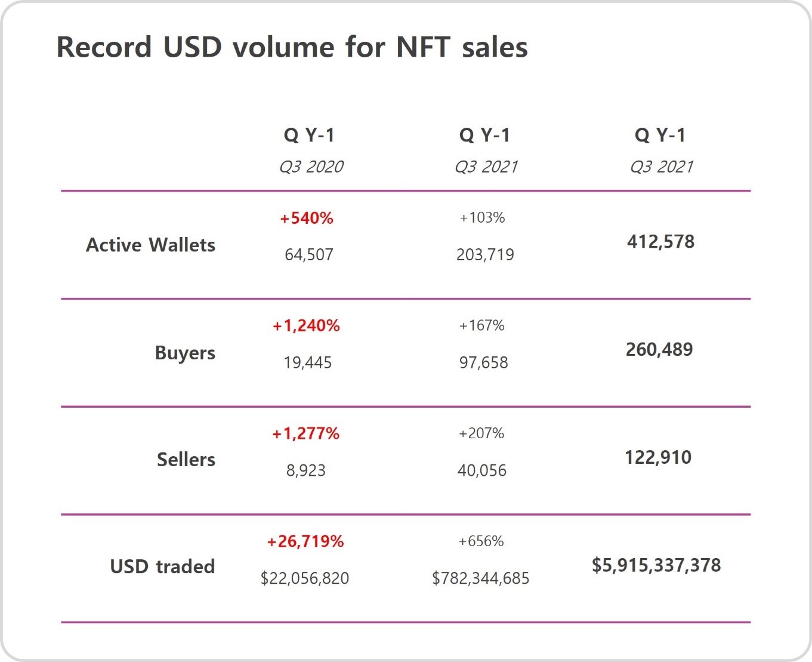This screenshot has height=662, width=812.
Task: Select the $782,344,685 traded amount
Action: tap(480, 578)
